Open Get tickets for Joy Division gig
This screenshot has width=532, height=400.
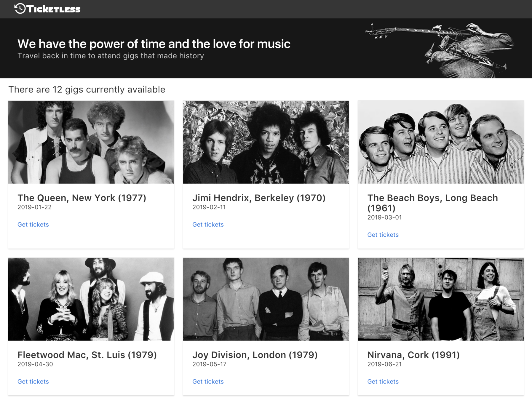pos(208,382)
